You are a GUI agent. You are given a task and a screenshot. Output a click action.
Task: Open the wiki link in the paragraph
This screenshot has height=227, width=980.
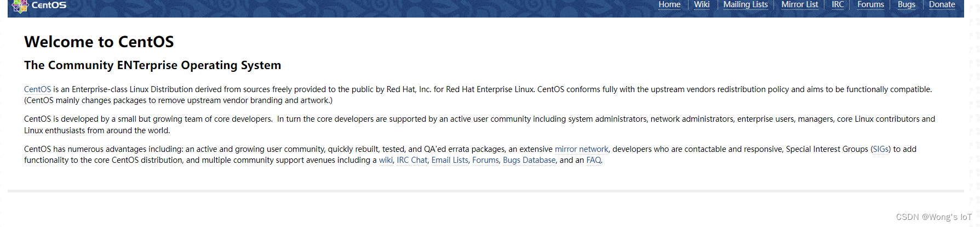point(386,160)
